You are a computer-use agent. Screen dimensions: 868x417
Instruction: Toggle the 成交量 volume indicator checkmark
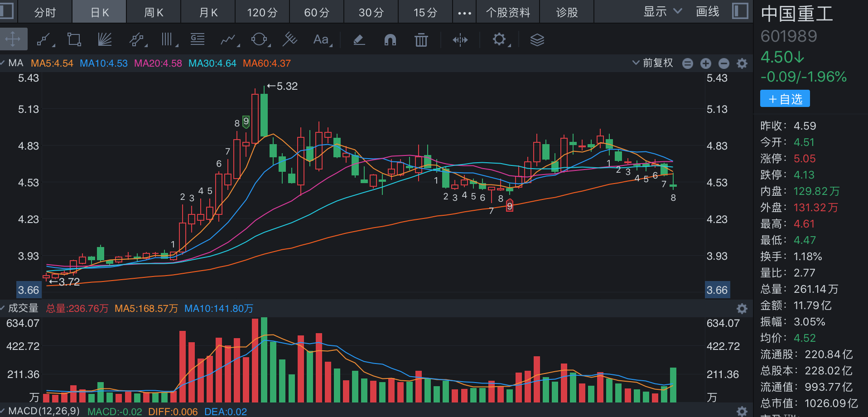pyautogui.click(x=3, y=308)
